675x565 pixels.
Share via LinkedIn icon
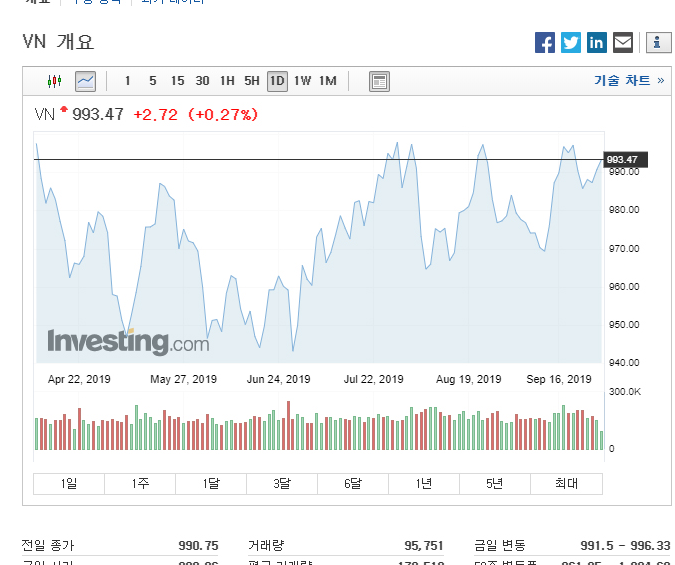(597, 43)
